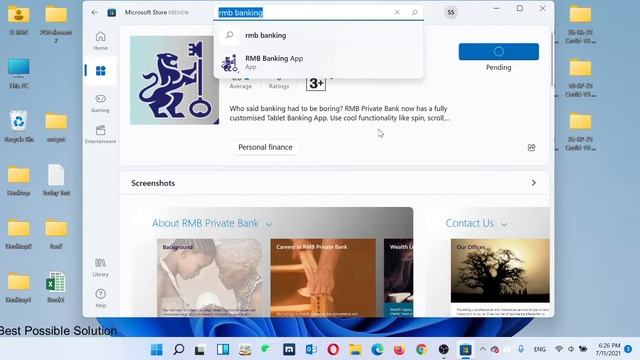Select the Recycle Bin desktop icon
The width and height of the screenshot is (640, 360).
coord(19,126)
